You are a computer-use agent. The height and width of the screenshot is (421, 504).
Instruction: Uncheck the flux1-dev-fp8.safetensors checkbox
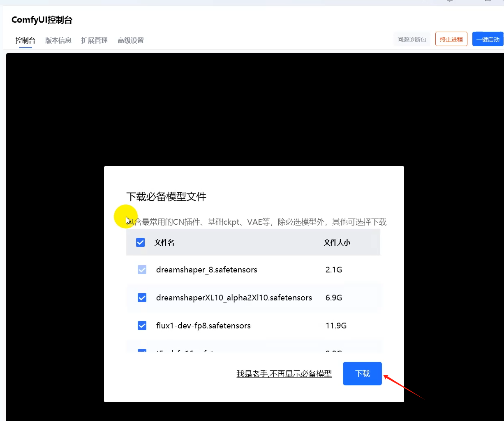pyautogui.click(x=142, y=326)
